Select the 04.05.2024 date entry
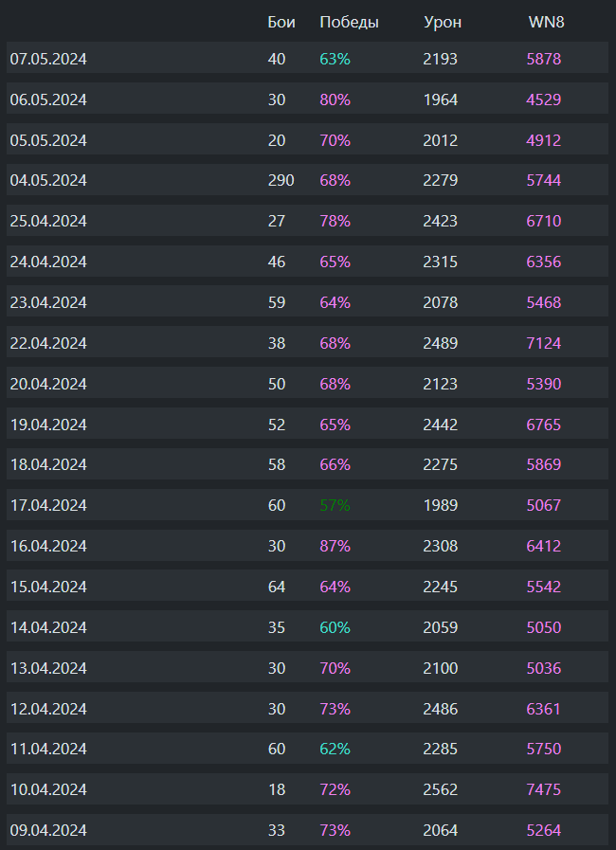The width and height of the screenshot is (616, 850). pos(48,180)
